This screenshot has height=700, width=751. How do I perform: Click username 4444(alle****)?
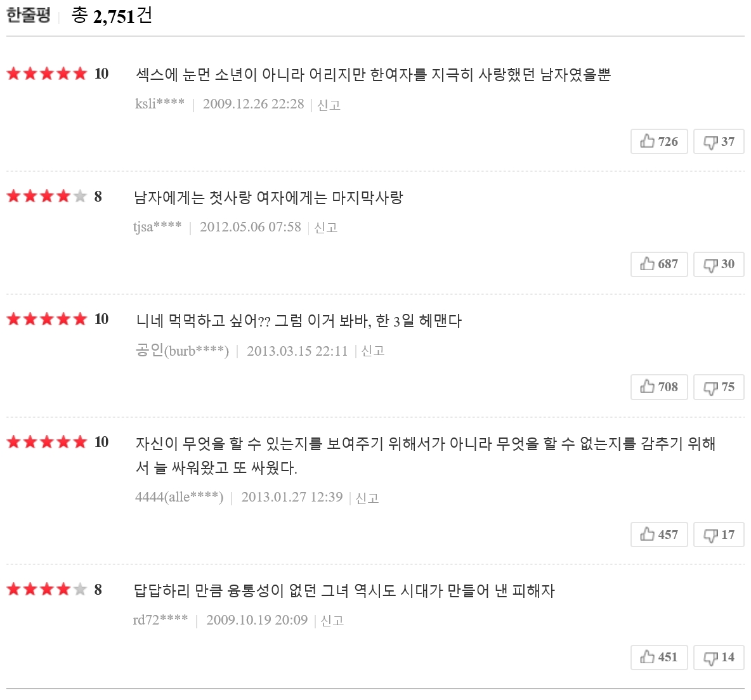click(179, 497)
